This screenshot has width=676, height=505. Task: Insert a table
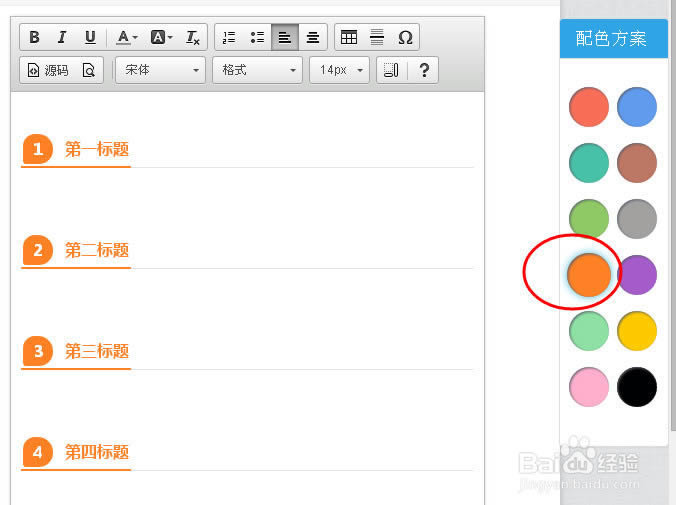(x=349, y=38)
